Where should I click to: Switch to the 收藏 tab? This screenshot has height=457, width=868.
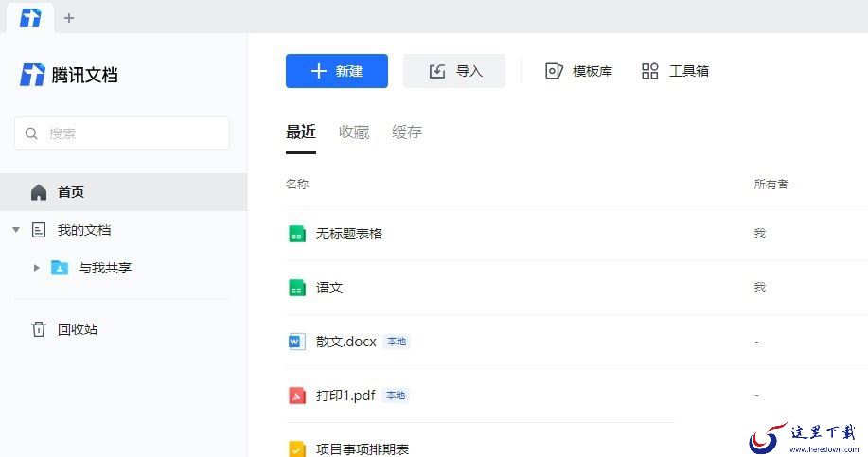pos(354,132)
